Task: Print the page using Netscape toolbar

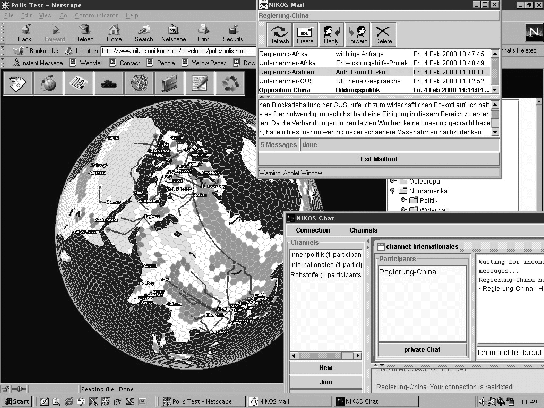Action: tap(203, 33)
